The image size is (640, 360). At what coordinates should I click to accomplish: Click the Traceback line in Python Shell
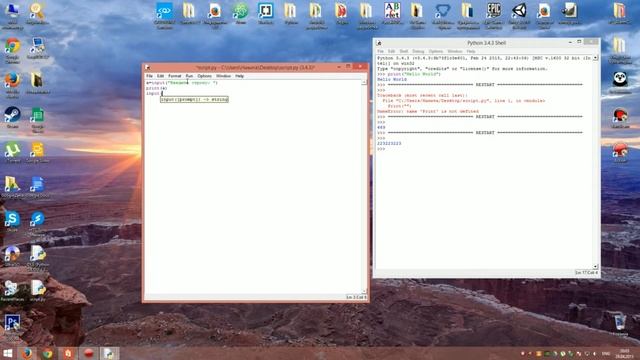click(422, 96)
